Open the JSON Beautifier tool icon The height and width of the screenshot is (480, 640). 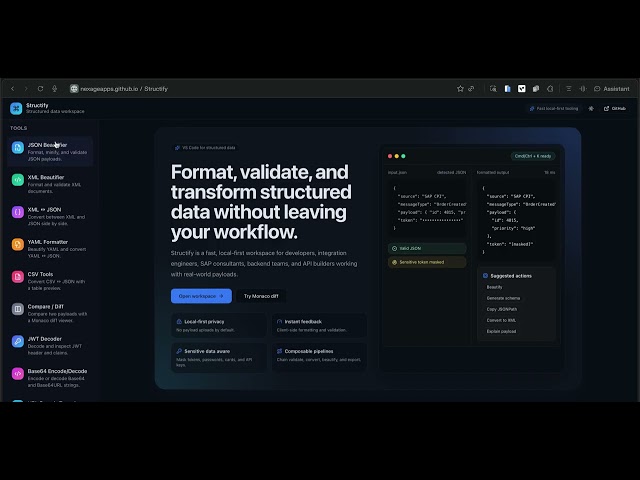click(18, 147)
